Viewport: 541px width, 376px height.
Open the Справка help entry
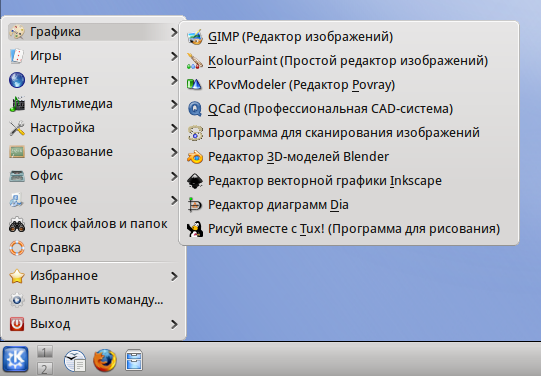[x=93, y=248]
